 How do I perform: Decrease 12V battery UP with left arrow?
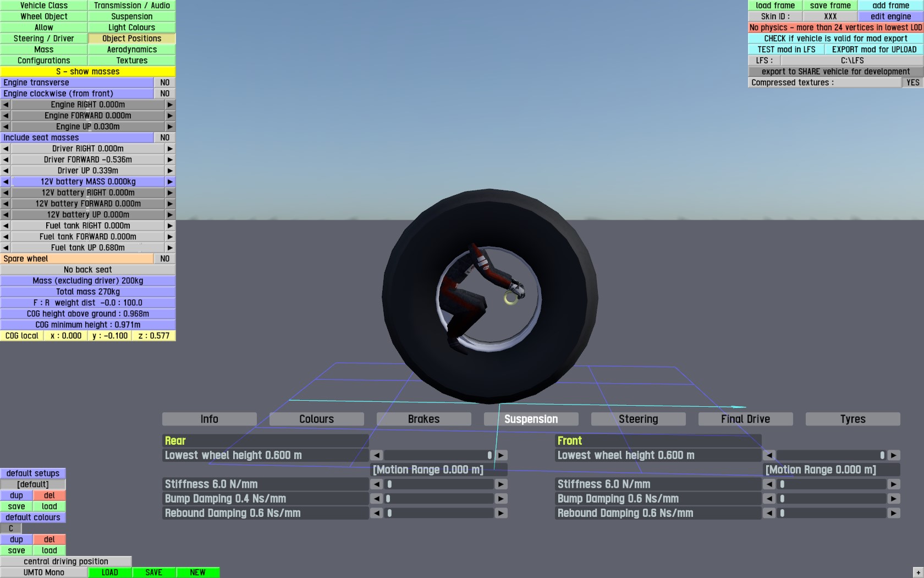click(5, 215)
